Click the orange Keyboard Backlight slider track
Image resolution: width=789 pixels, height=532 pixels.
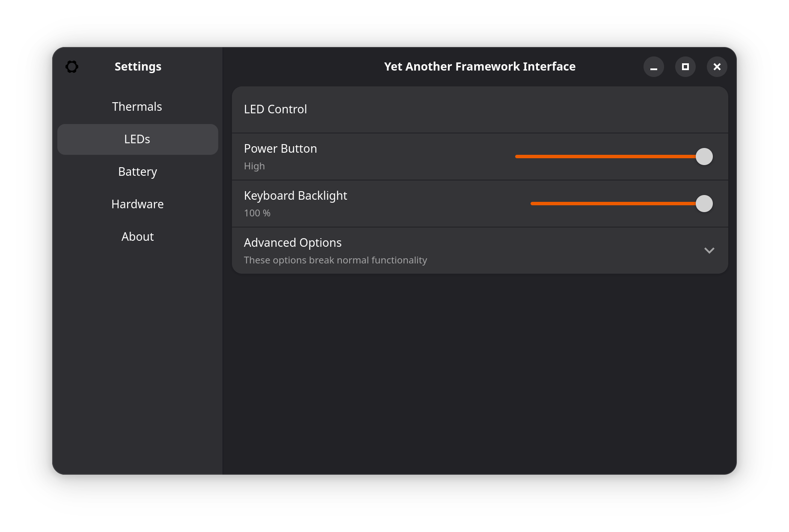[613, 204]
